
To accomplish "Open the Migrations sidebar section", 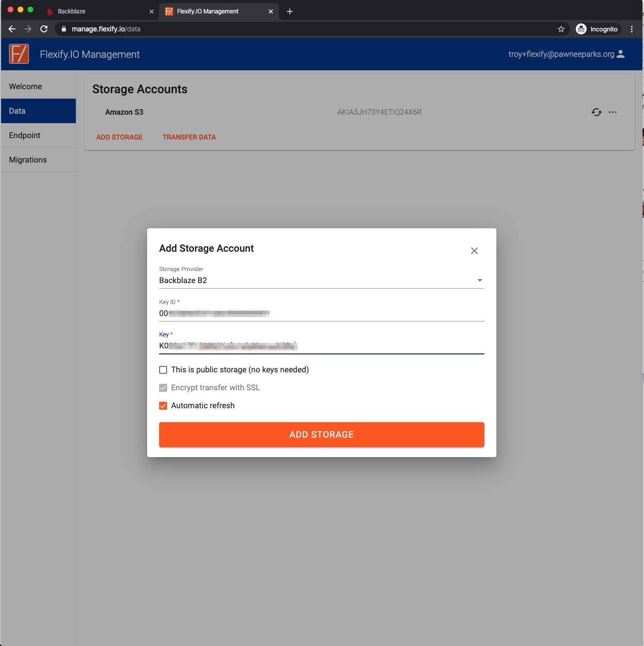I will [38, 160].
